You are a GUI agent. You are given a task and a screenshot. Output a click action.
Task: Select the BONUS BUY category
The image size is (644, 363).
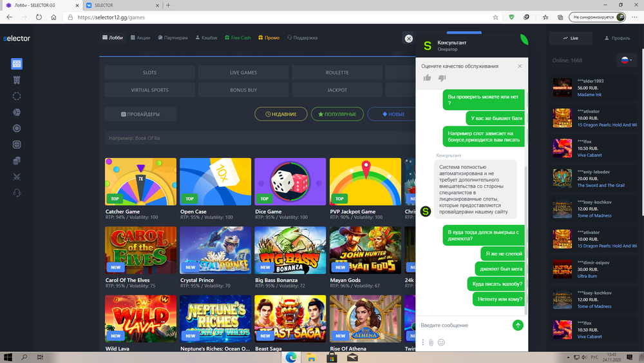pos(243,90)
